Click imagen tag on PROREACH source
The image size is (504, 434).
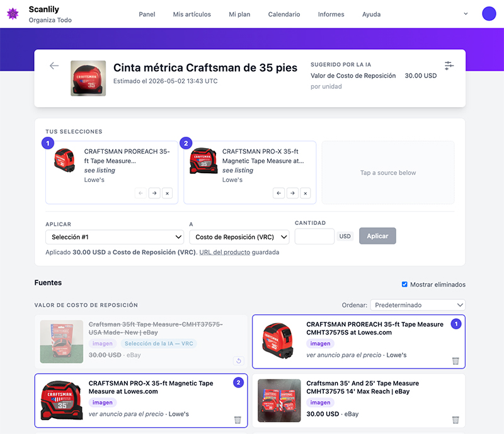coord(320,343)
